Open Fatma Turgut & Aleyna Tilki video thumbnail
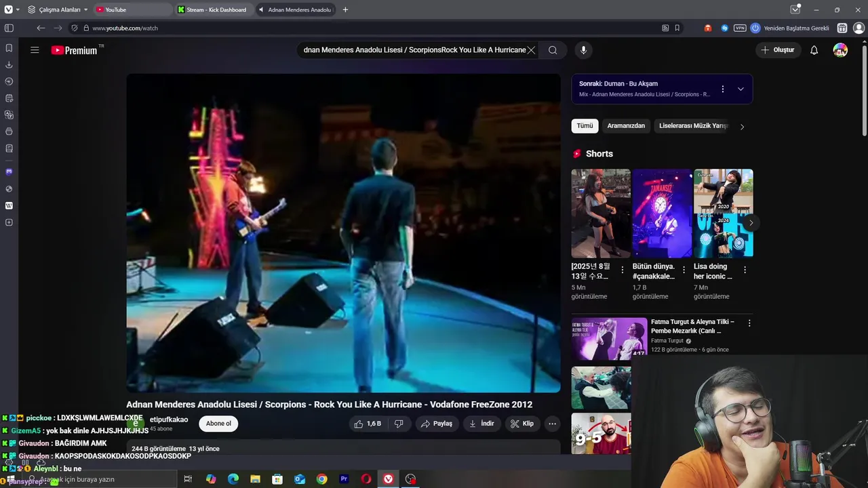 (610, 338)
